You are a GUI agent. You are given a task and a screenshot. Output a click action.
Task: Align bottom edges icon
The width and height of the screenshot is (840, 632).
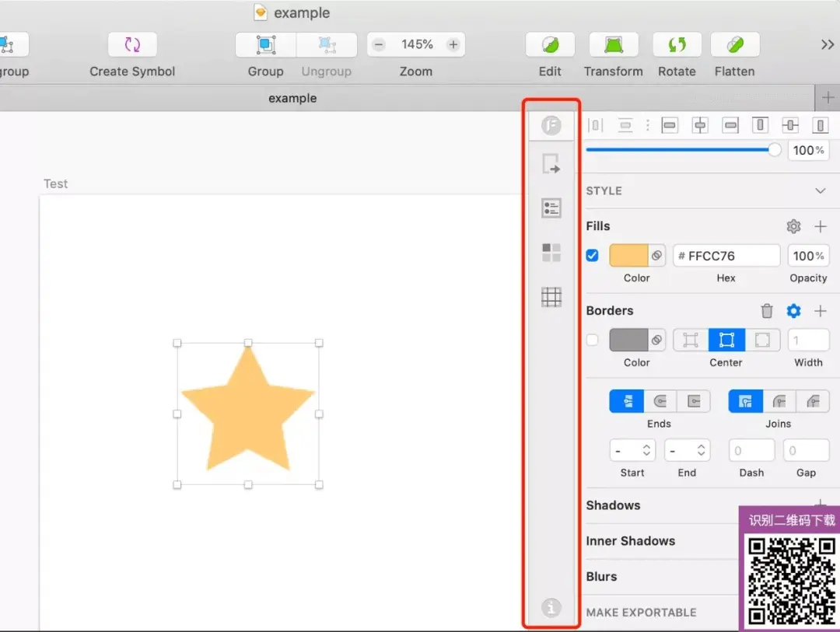[821, 125]
